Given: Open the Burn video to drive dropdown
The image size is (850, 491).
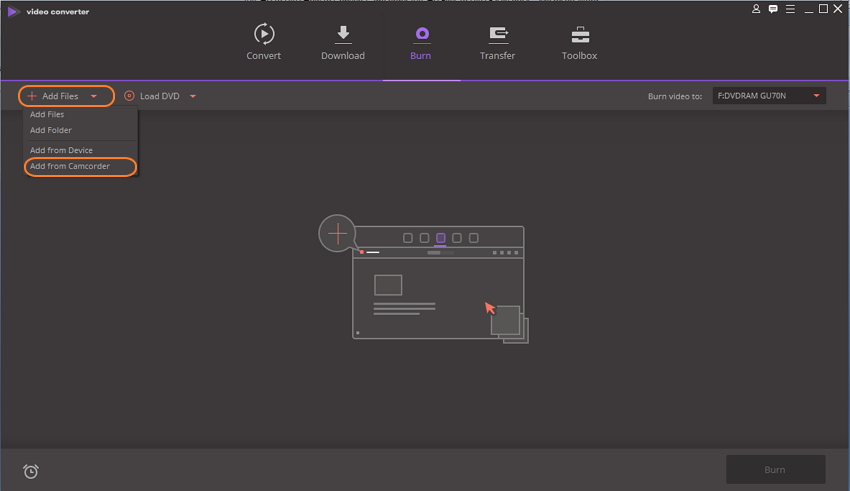Looking at the screenshot, I should [768, 96].
